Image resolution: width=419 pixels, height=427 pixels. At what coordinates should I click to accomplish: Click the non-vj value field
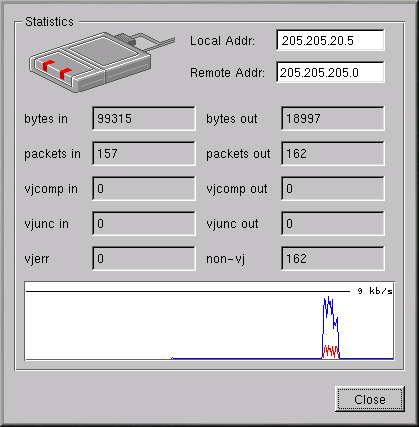pos(333,258)
